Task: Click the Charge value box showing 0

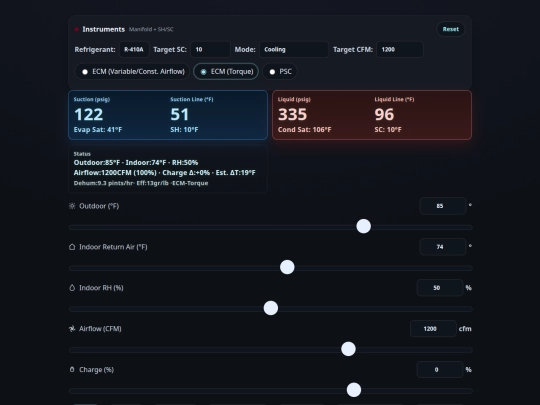Action: tap(440, 370)
